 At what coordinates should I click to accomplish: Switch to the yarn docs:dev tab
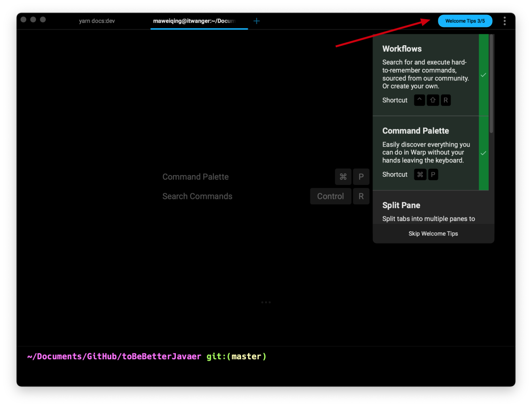[97, 21]
